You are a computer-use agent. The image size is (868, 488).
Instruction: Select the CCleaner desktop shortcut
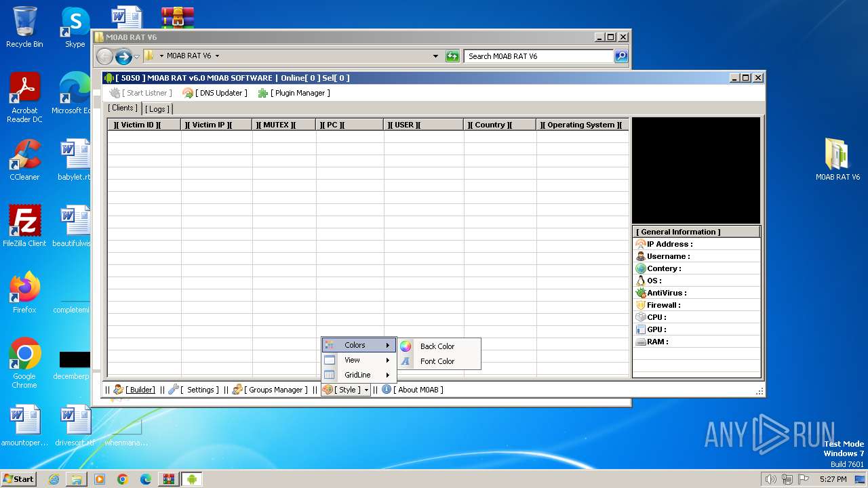pyautogui.click(x=24, y=160)
